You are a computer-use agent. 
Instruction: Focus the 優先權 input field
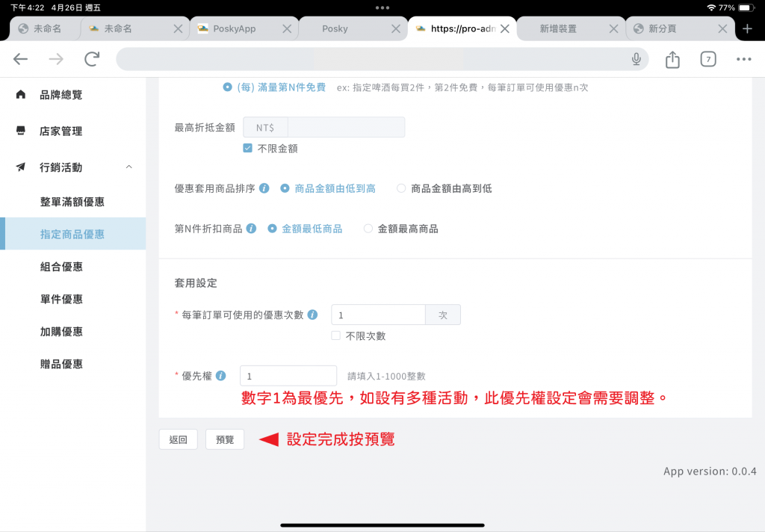288,376
